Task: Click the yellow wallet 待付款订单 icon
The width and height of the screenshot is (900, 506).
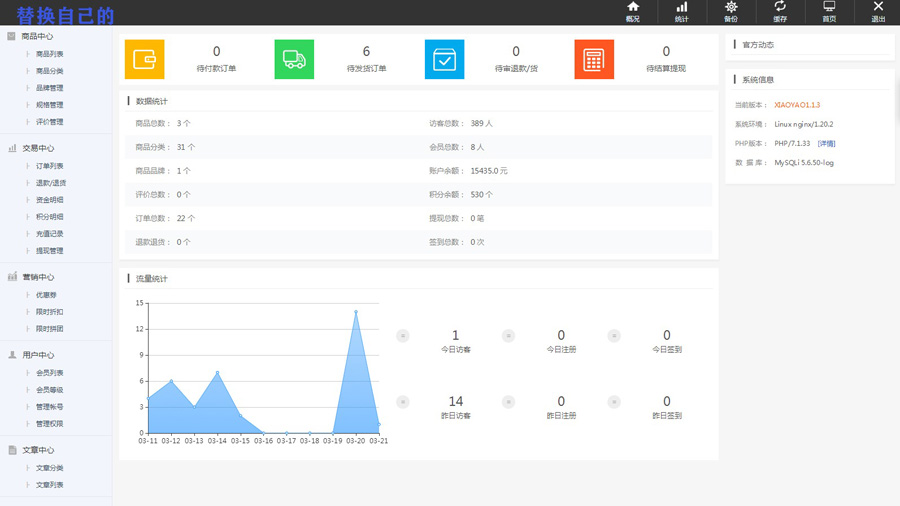Action: tap(144, 59)
